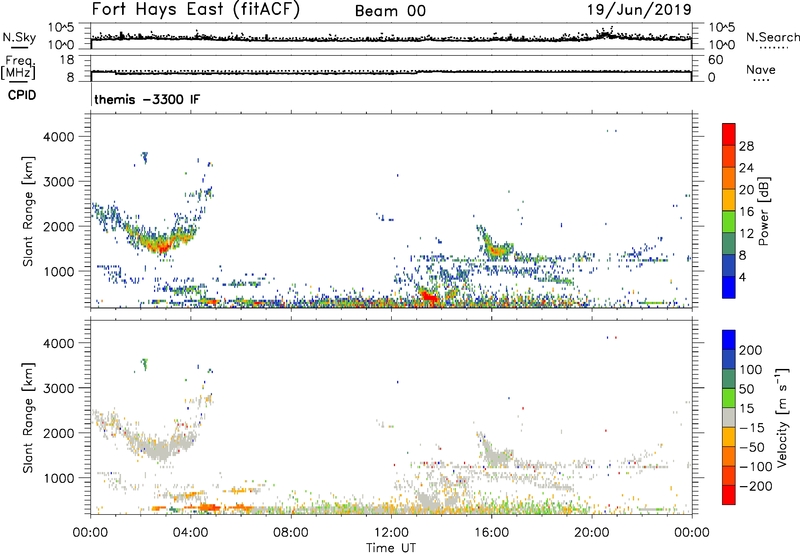
Task: Click the velocity panel 'Slant Range [km]' label
Action: (x=28, y=417)
